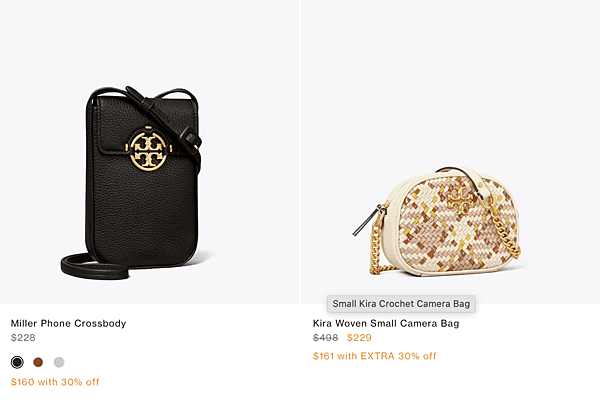The image size is (600, 405).
Task: Click the orange $229 sale price
Action: coord(359,338)
